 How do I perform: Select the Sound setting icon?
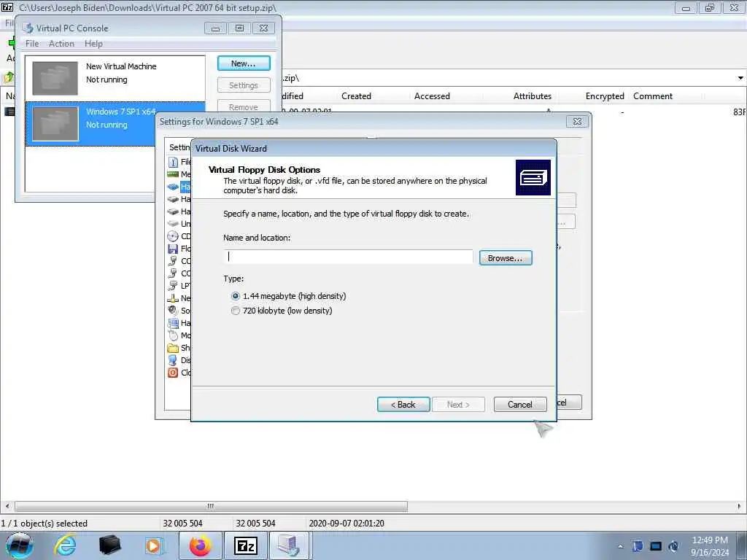coord(174,311)
